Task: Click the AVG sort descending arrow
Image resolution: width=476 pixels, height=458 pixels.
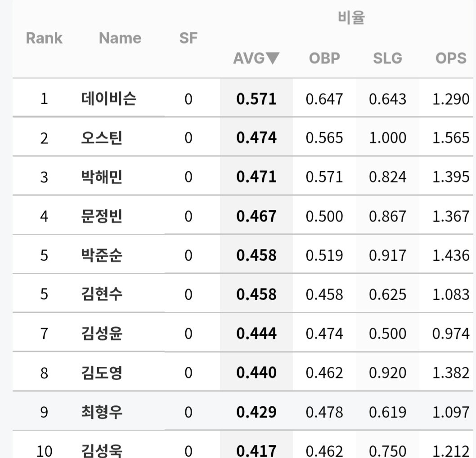Action: tap(272, 58)
